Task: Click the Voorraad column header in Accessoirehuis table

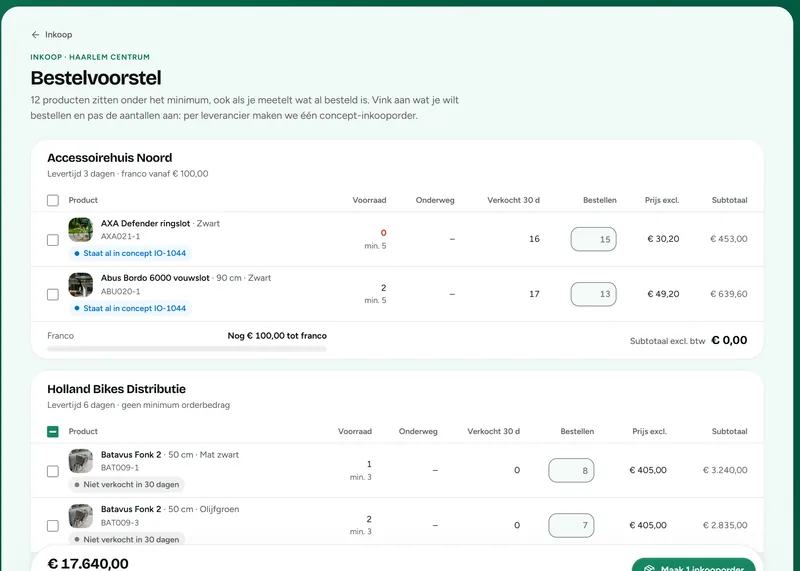Action: [369, 200]
